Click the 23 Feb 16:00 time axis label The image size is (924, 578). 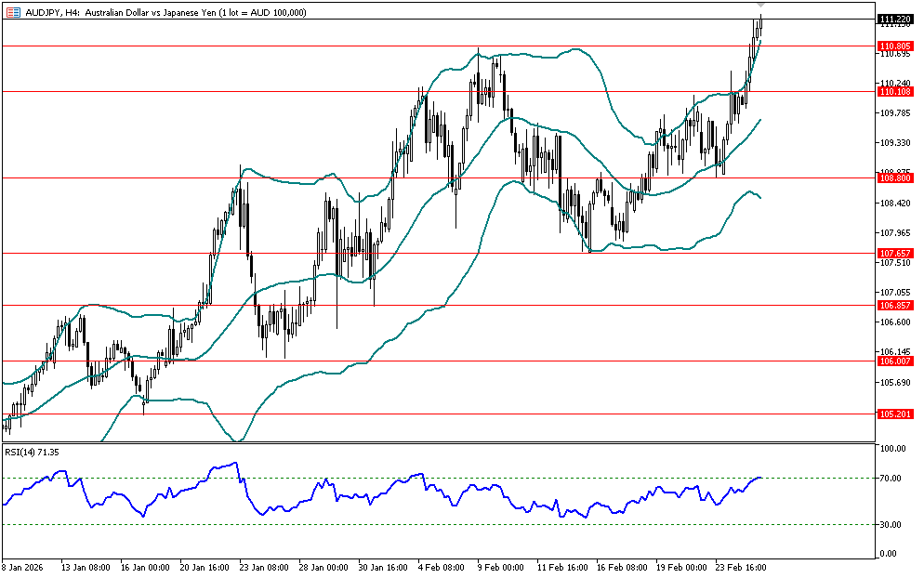[741, 566]
